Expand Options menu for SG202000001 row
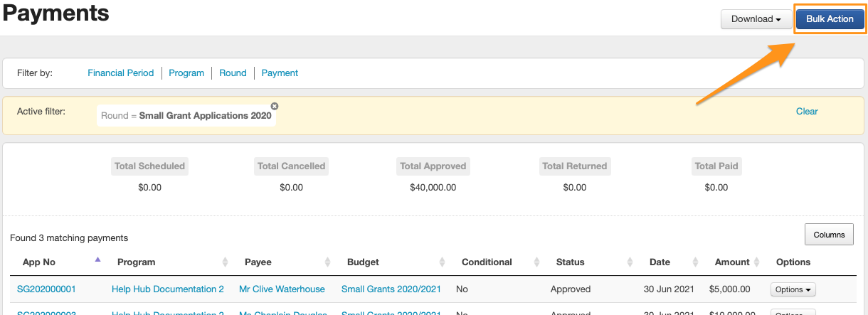868x315 pixels. (793, 289)
